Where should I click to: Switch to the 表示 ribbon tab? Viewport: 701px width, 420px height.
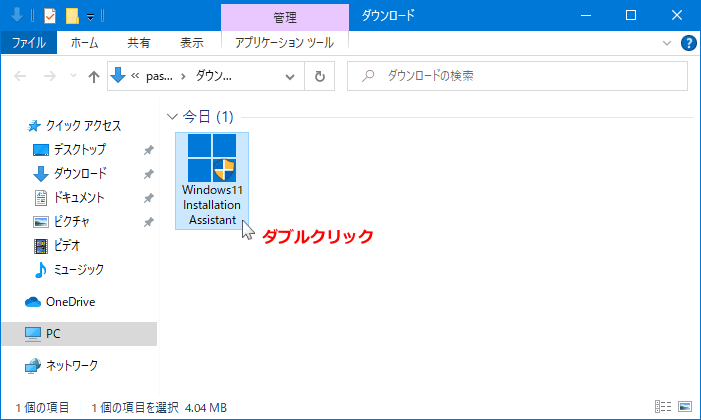191,43
